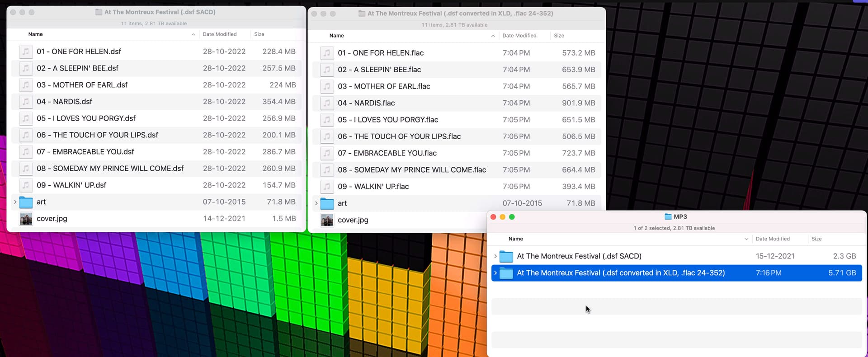Sort by Date Modified in SACD window

click(219, 34)
